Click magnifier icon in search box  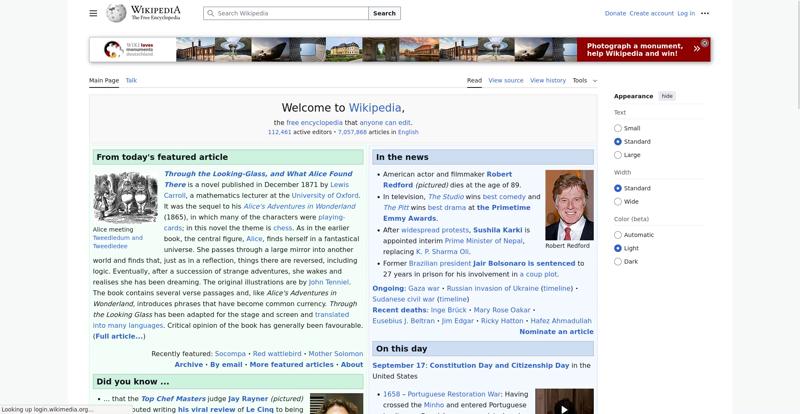coord(210,13)
